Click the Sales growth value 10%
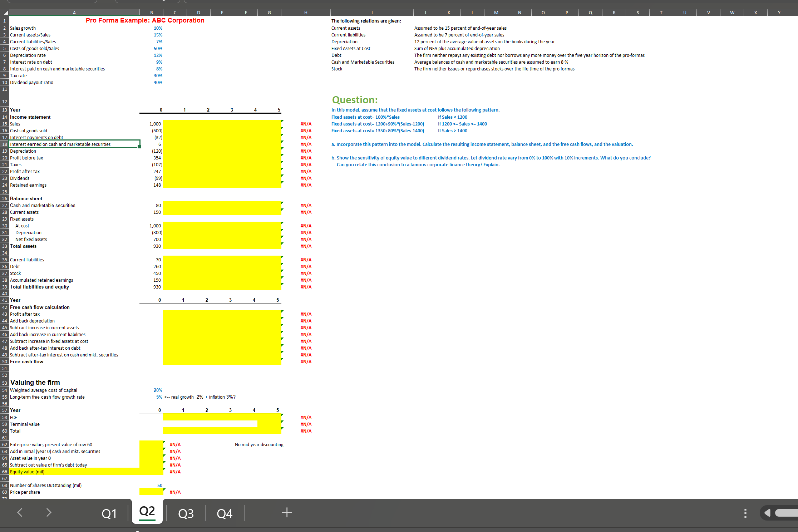Image resolution: width=798 pixels, height=532 pixels. coord(158,28)
